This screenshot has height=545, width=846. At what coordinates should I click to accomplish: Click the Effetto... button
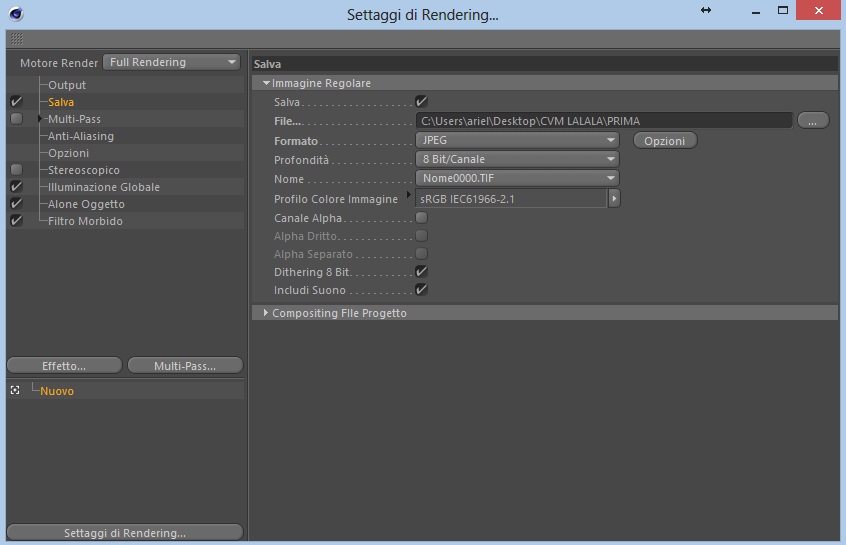point(64,365)
